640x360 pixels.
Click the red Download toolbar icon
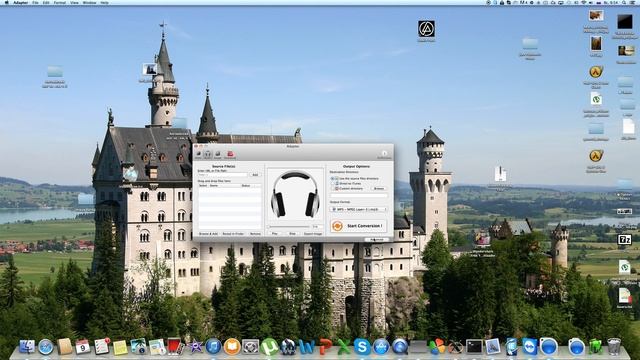230,155
